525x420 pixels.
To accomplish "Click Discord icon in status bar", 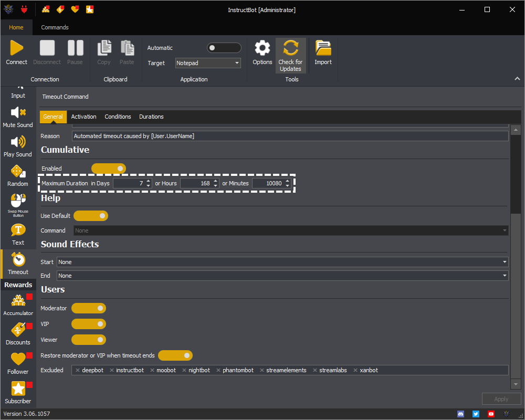I will point(461,414).
